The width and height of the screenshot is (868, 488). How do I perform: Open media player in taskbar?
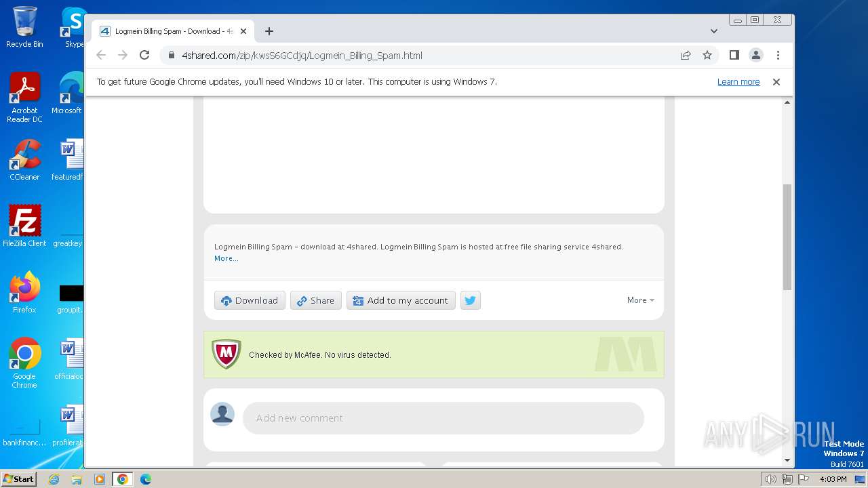coord(100,479)
